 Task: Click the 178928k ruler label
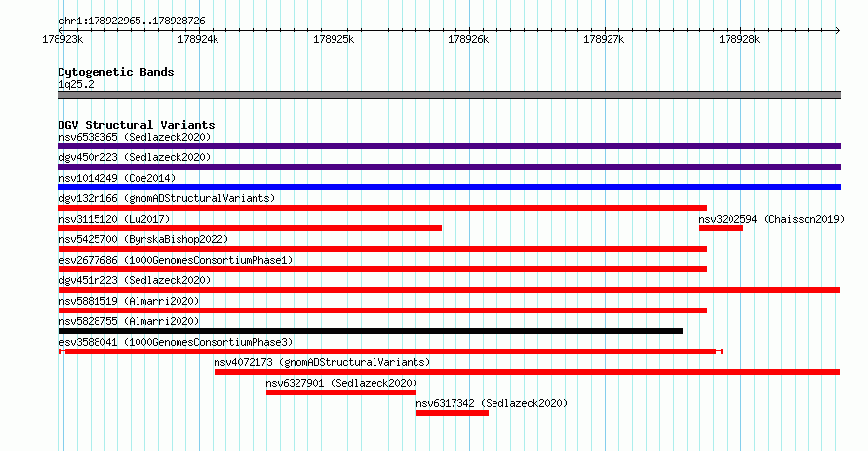739,39
